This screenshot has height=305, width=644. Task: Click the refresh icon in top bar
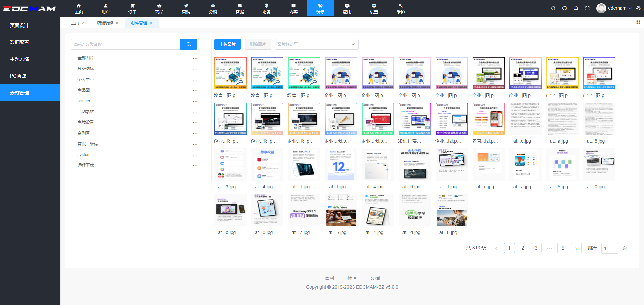553,8
